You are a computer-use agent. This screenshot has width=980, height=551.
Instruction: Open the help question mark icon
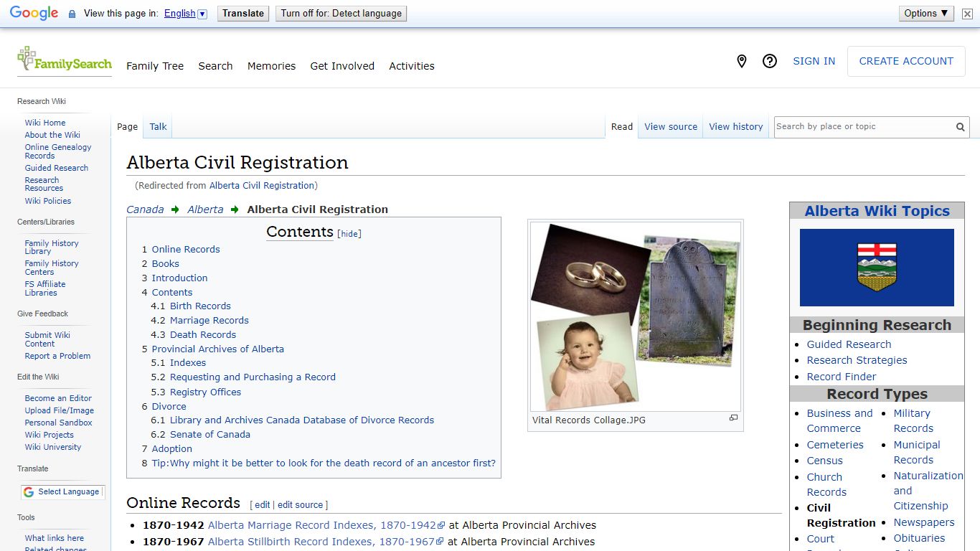(x=770, y=62)
